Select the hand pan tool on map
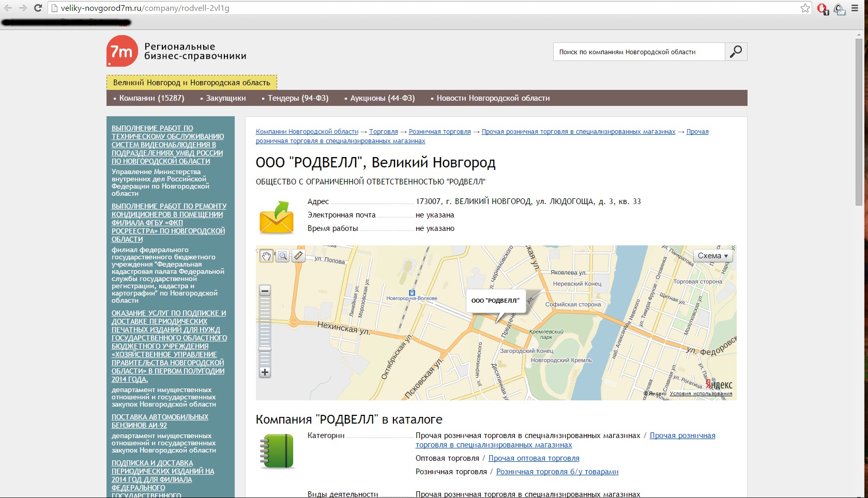The height and width of the screenshot is (498, 868). (x=266, y=256)
